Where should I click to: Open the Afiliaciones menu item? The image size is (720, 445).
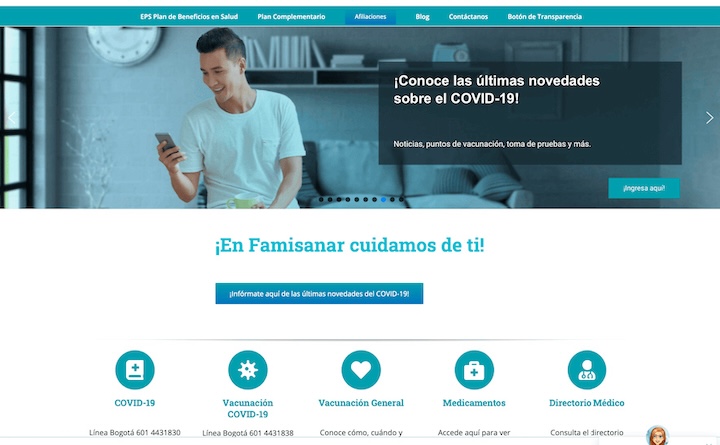click(x=370, y=17)
